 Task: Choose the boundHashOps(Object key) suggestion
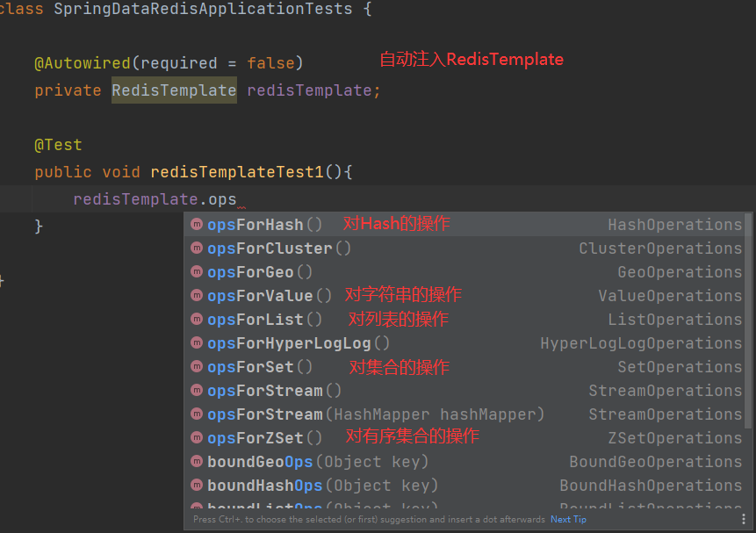464,485
